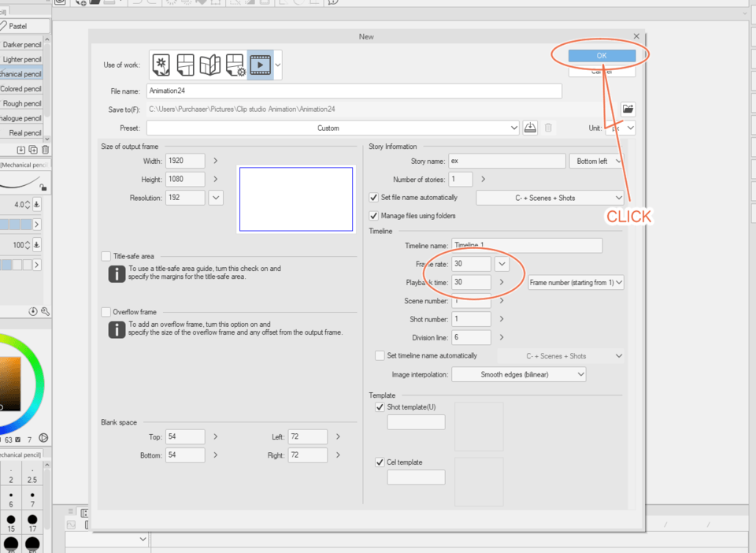Select the Comic use of work icon

pyautogui.click(x=186, y=65)
